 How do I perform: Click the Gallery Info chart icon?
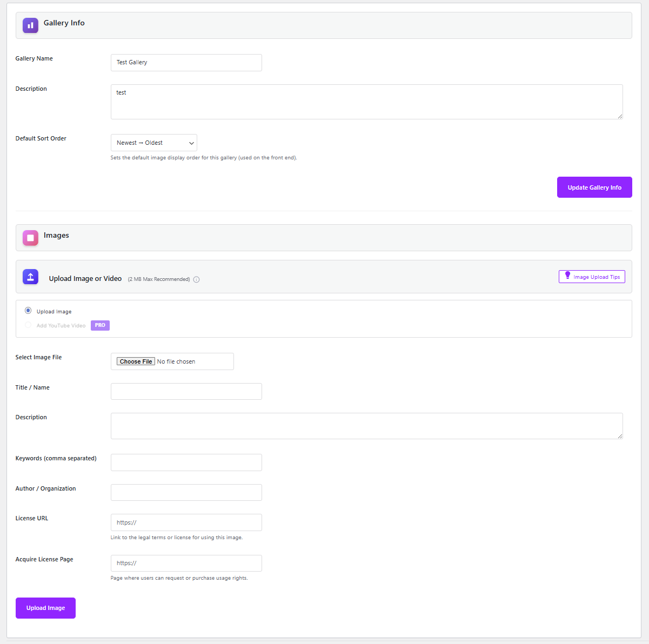point(30,25)
